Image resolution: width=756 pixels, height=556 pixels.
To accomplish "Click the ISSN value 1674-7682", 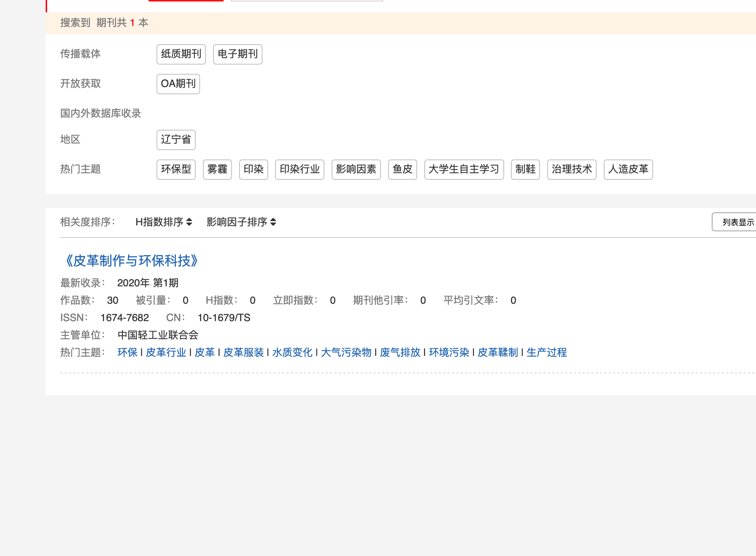I will pos(125,318).
